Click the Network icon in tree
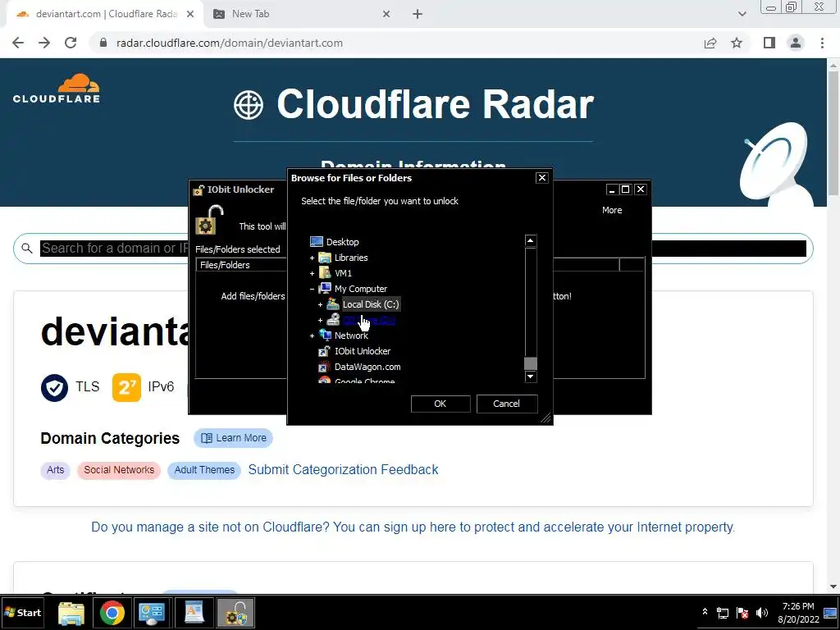 (325, 336)
